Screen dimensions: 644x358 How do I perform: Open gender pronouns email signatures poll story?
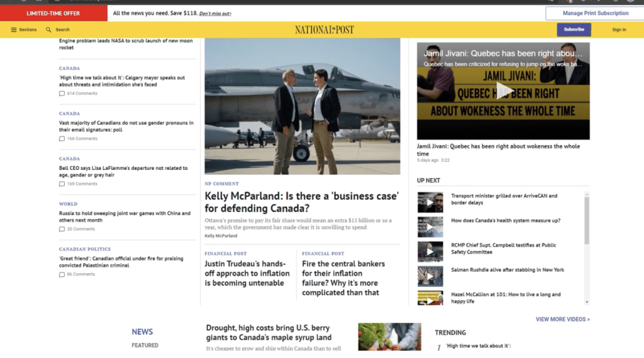click(x=126, y=126)
